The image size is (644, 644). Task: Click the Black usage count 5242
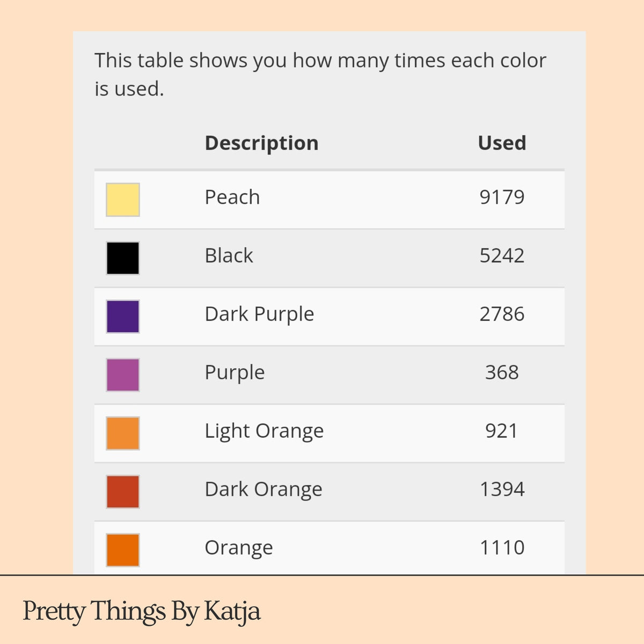coord(502,255)
